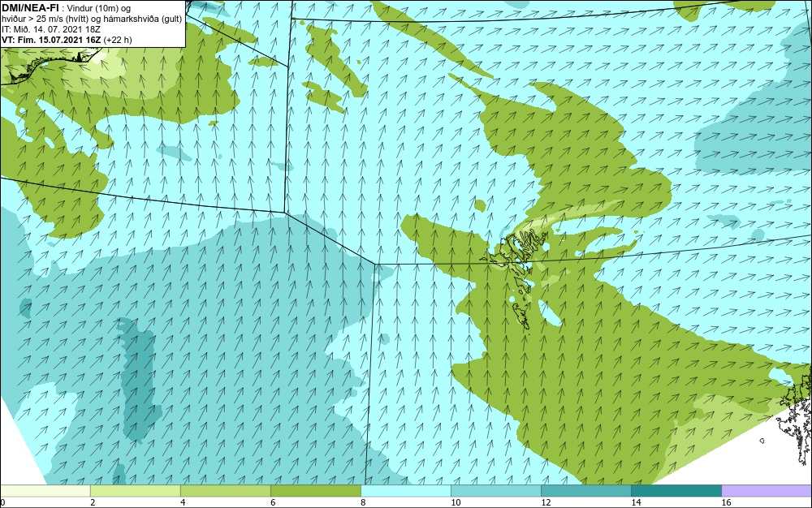
Task: Click the 4–6 m/s green legend swatch
Action: click(x=225, y=491)
